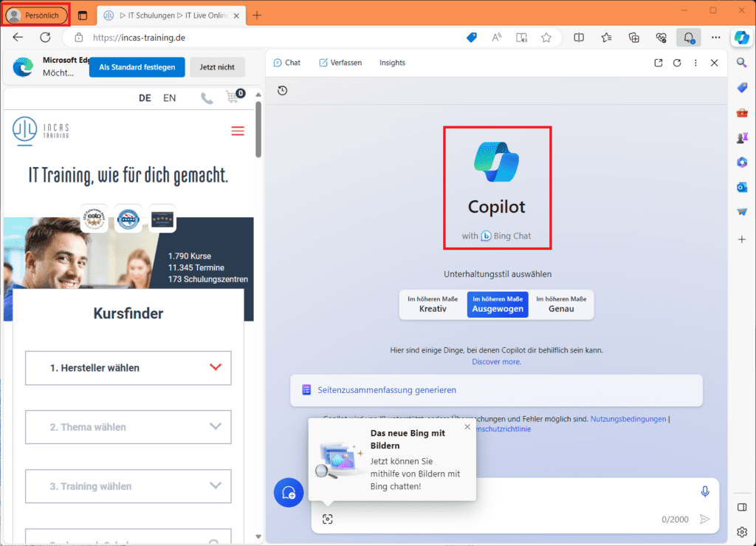Expand the Training wählen dropdown
The width and height of the screenshot is (756, 546).
point(128,486)
